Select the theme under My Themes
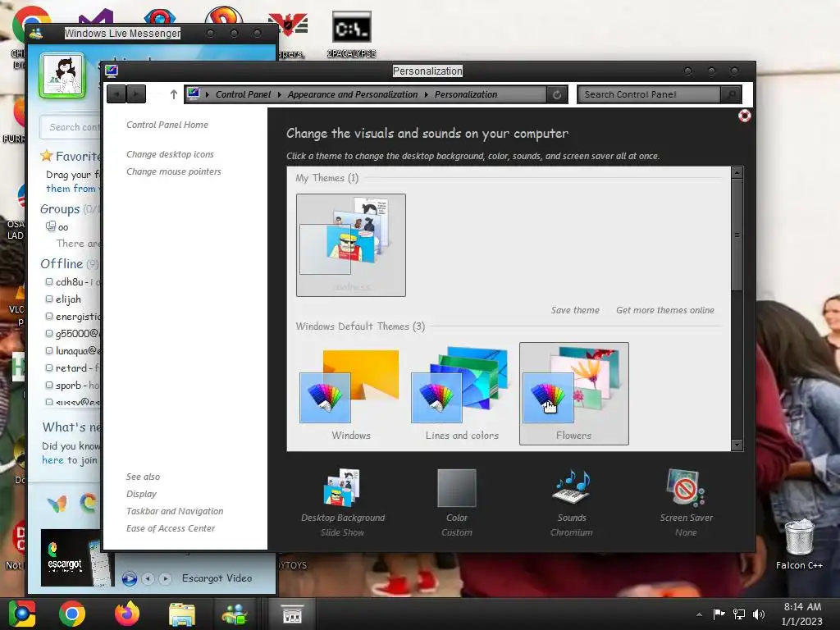The width and height of the screenshot is (840, 630). [351, 244]
